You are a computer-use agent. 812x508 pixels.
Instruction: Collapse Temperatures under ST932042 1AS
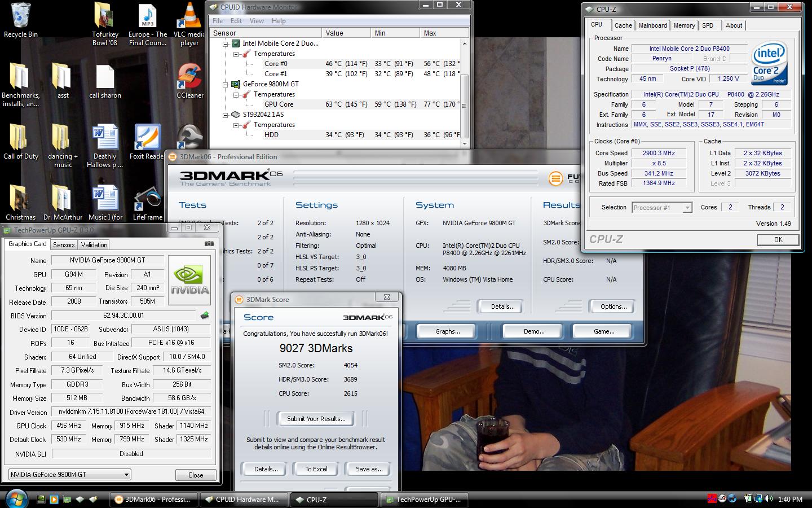coord(236,125)
